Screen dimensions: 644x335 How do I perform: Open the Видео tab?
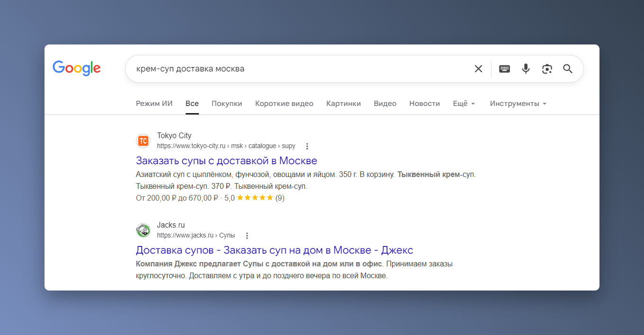pos(385,104)
